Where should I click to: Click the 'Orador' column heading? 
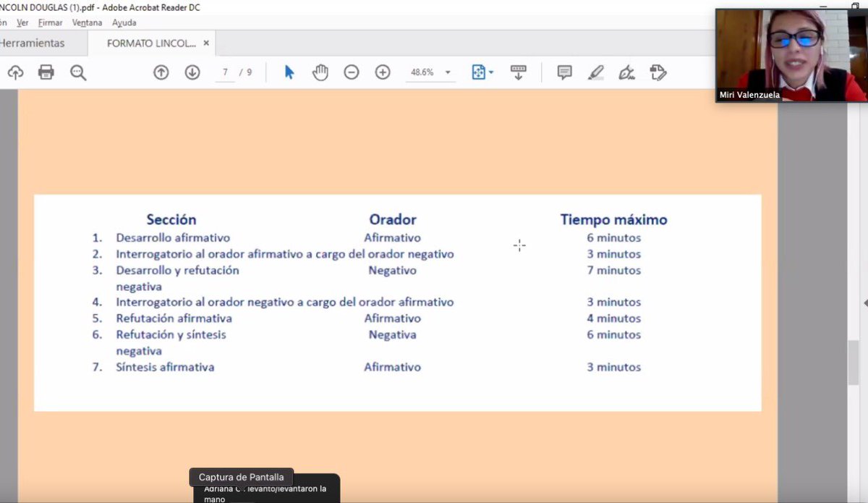393,219
